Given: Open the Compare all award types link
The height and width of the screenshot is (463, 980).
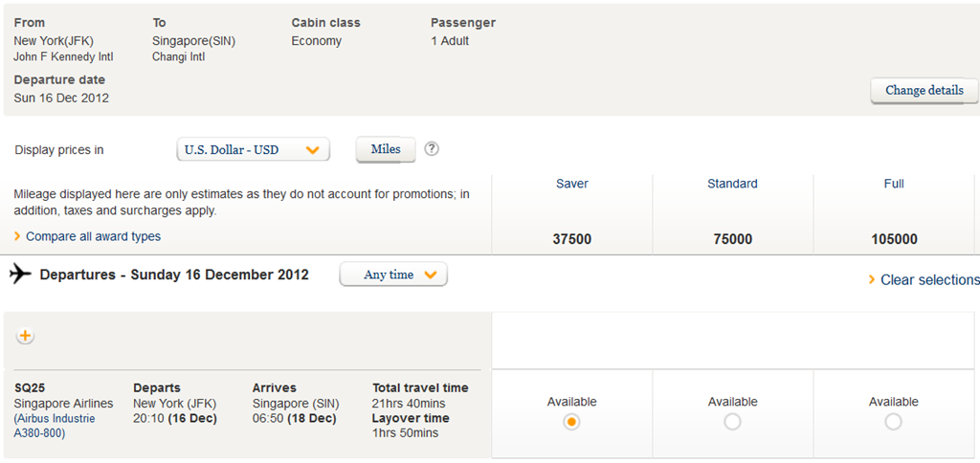Looking at the screenshot, I should [x=93, y=236].
